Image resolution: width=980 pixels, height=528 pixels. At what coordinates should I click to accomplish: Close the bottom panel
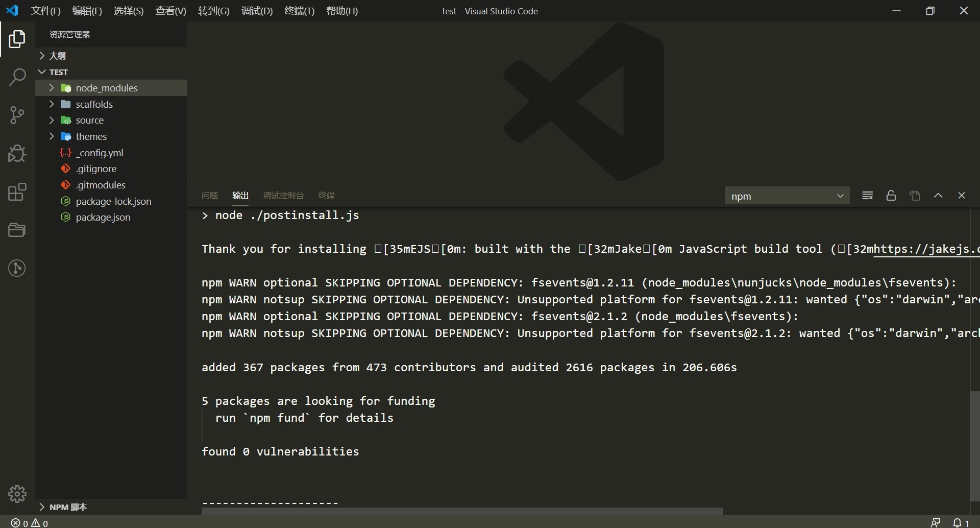pyautogui.click(x=962, y=196)
